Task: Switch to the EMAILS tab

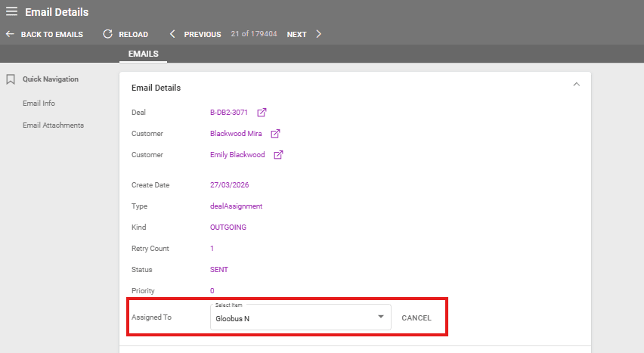Action: (x=143, y=54)
